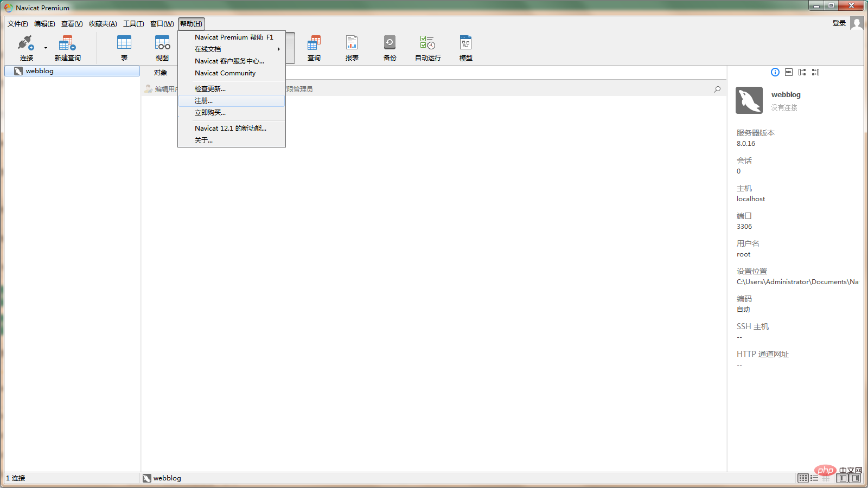Image resolution: width=868 pixels, height=488 pixels.
Task: Select the 对象 tab
Action: click(x=161, y=73)
